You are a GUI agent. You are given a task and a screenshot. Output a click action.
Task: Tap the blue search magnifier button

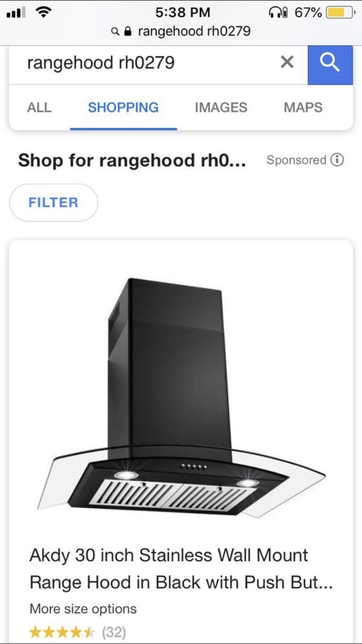(330, 62)
